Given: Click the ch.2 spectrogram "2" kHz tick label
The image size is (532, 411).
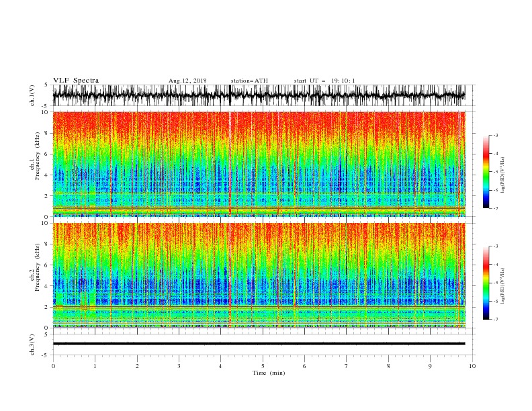Looking at the screenshot, I should (x=47, y=307).
